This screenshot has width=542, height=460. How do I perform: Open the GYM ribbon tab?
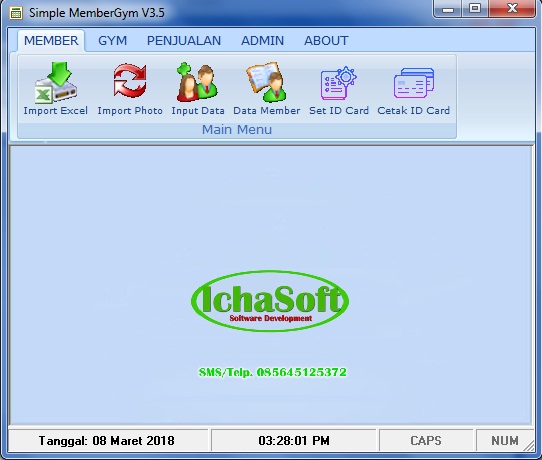(113, 41)
